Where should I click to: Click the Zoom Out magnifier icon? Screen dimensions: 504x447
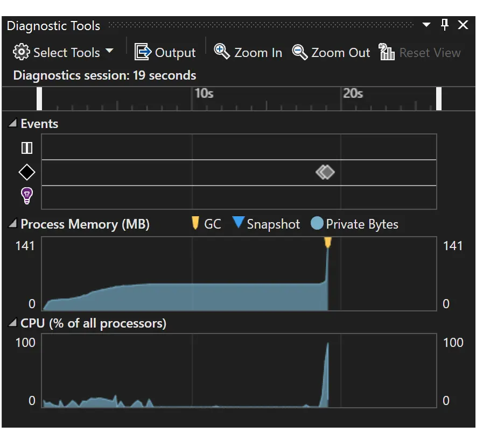[299, 52]
